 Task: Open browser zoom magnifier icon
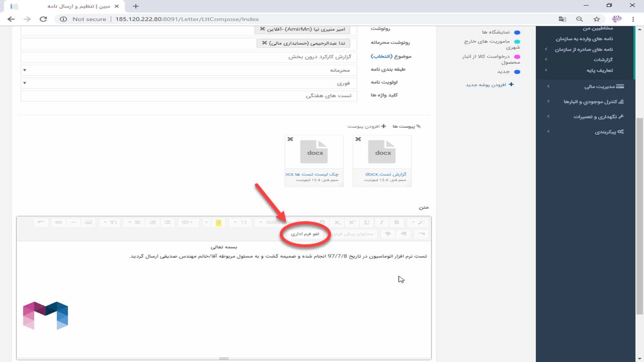pos(580,19)
